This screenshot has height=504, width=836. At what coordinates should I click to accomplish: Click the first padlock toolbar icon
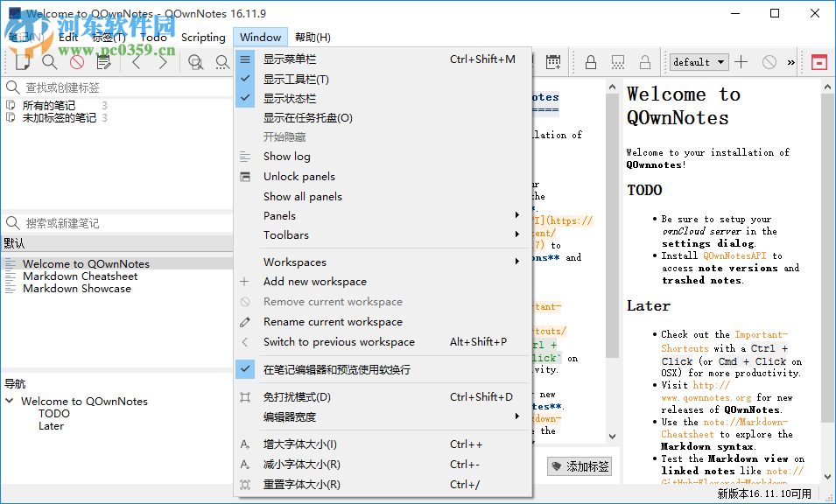591,62
